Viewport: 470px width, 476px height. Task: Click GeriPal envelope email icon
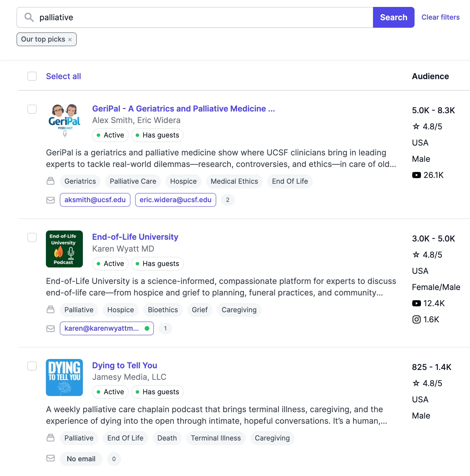coord(51,200)
